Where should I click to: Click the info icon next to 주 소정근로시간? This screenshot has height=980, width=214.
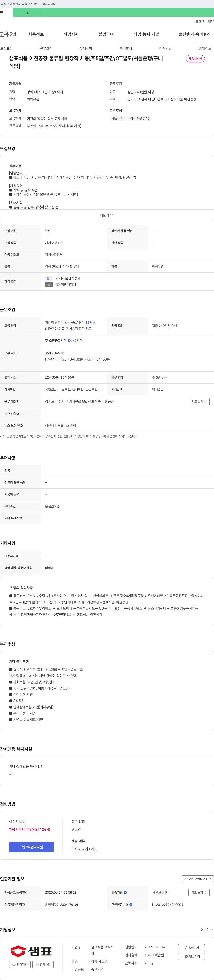69,341
